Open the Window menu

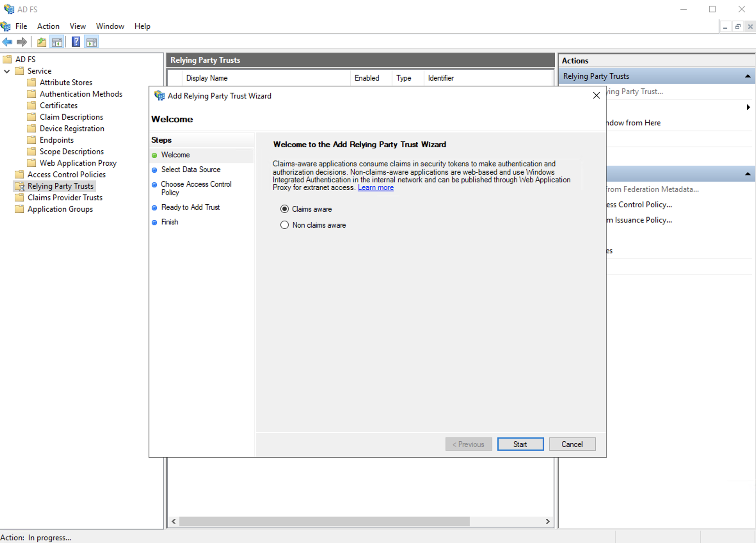click(x=110, y=26)
